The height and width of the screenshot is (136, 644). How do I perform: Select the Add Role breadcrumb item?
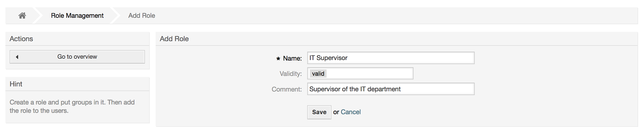tap(141, 16)
